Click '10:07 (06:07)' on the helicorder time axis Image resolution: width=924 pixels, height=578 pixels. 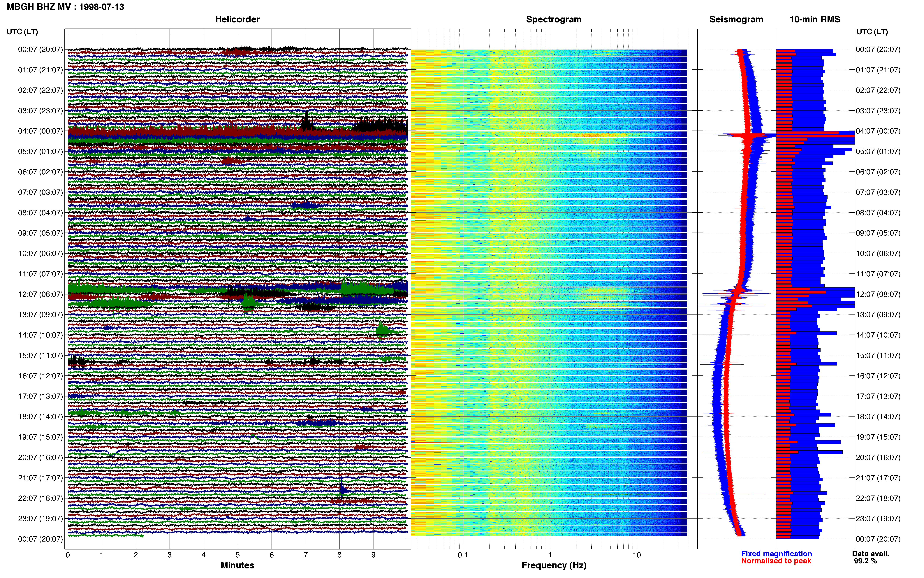coord(41,253)
